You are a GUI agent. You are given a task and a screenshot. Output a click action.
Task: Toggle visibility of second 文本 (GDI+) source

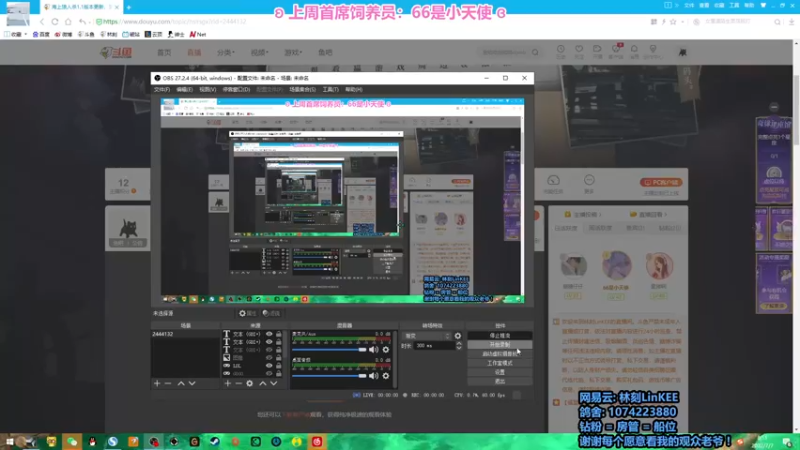pos(269,342)
